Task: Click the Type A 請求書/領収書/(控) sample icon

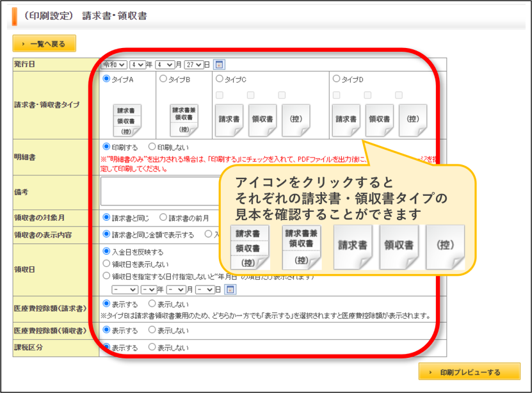Action: point(127,120)
